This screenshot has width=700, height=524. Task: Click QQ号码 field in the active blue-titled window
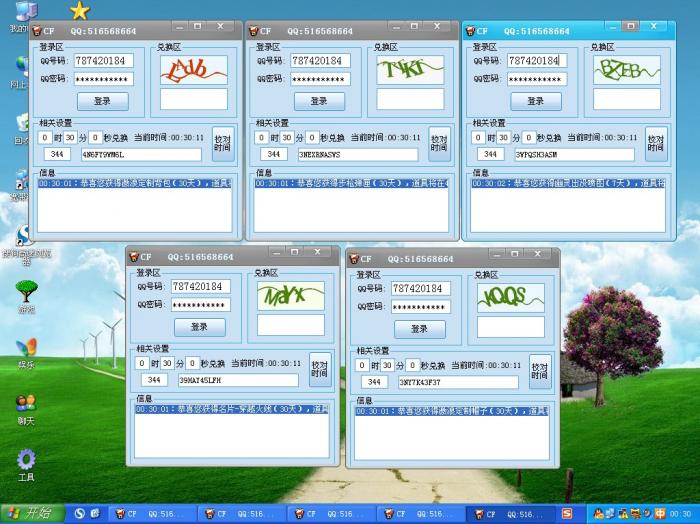click(x=537, y=60)
